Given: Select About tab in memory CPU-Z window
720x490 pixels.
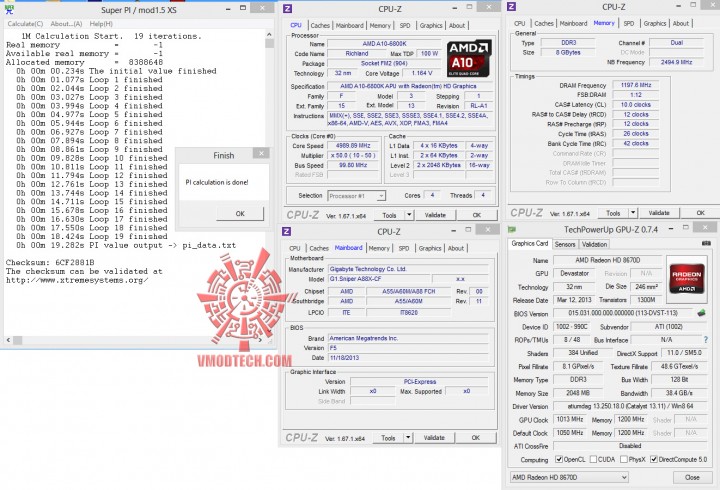Looking at the screenshot, I should point(681,23).
